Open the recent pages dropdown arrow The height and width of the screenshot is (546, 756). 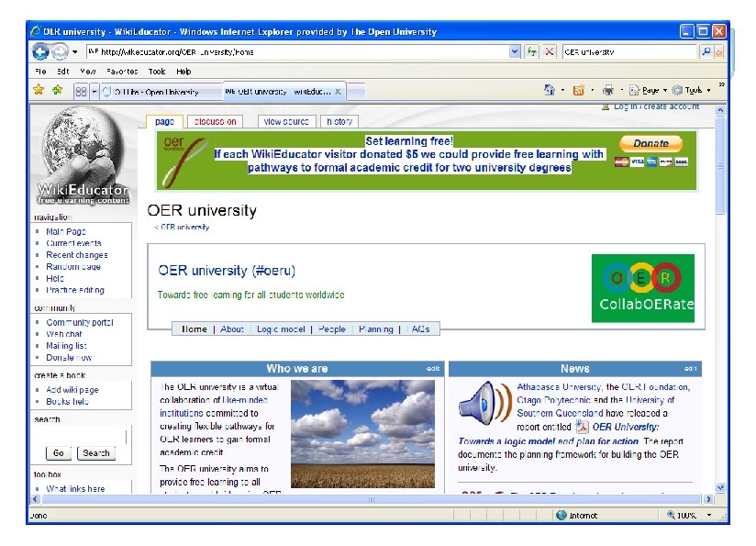[75, 51]
